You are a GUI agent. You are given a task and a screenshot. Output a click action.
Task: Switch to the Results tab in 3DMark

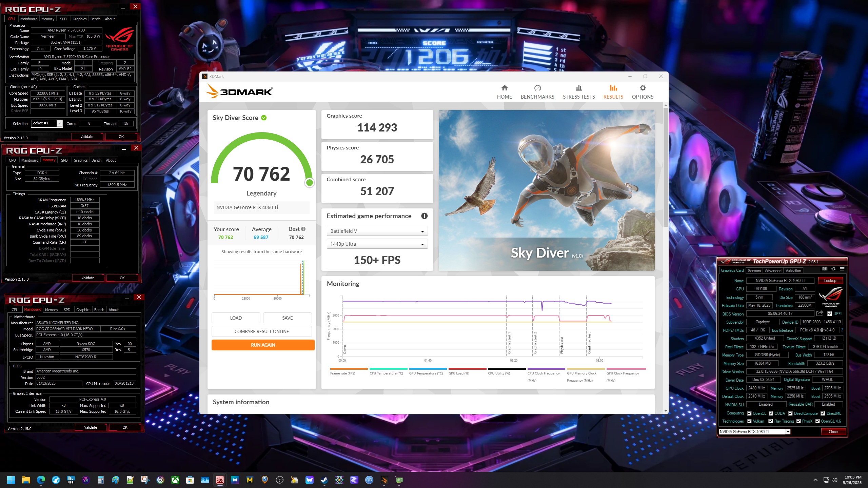coord(613,92)
